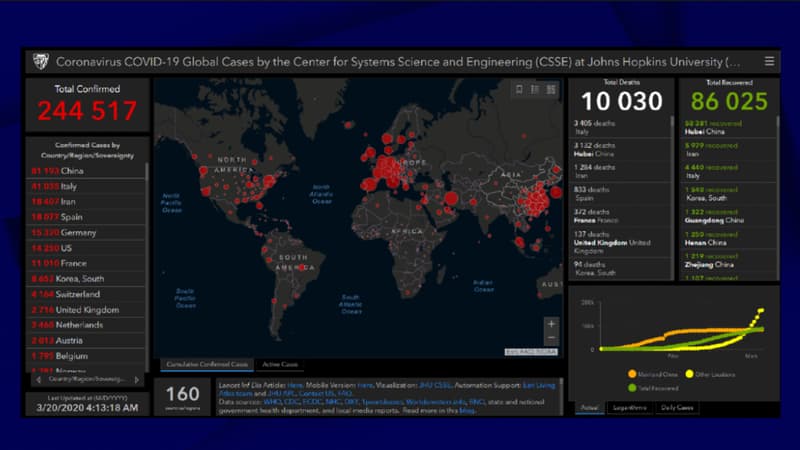Switch to Cumulative Confirmed Cases tab
800x450 pixels.
pos(207,364)
